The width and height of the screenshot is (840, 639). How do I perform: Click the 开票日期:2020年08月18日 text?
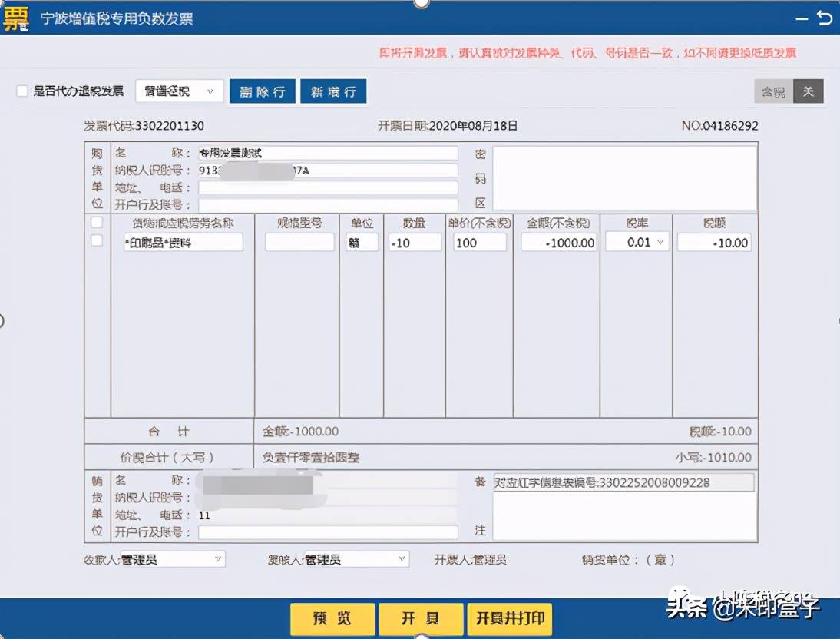click(448, 126)
